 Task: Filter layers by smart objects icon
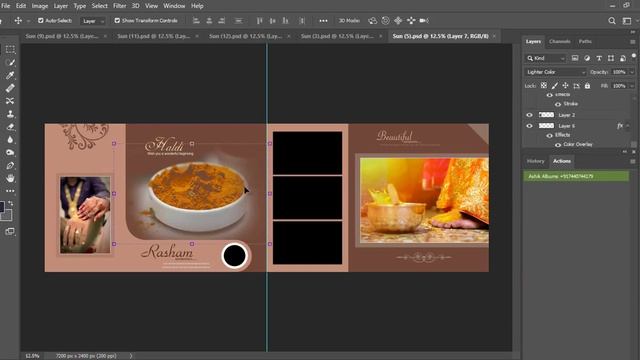point(623,58)
